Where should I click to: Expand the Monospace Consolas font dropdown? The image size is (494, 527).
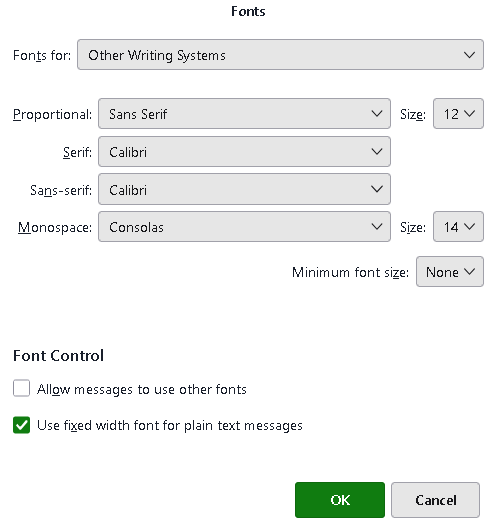[244, 227]
